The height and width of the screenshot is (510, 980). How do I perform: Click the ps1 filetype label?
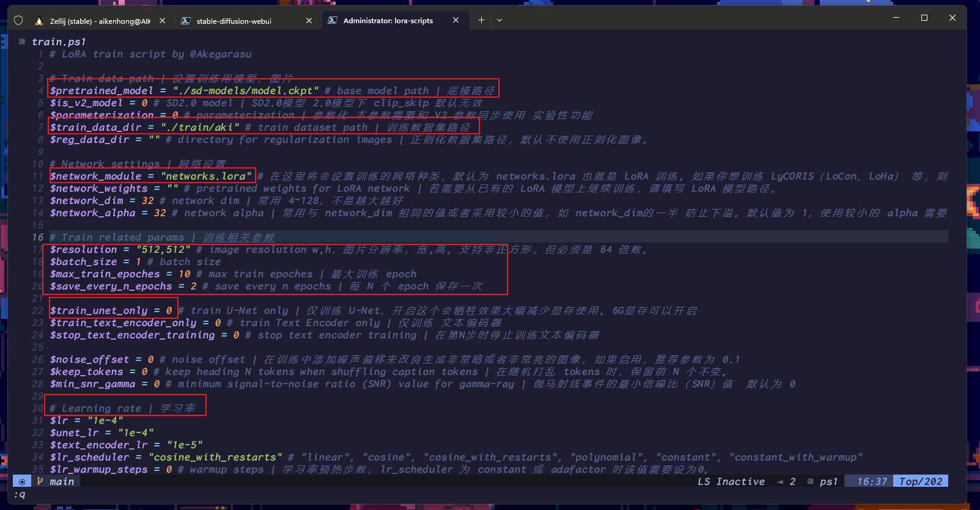829,481
